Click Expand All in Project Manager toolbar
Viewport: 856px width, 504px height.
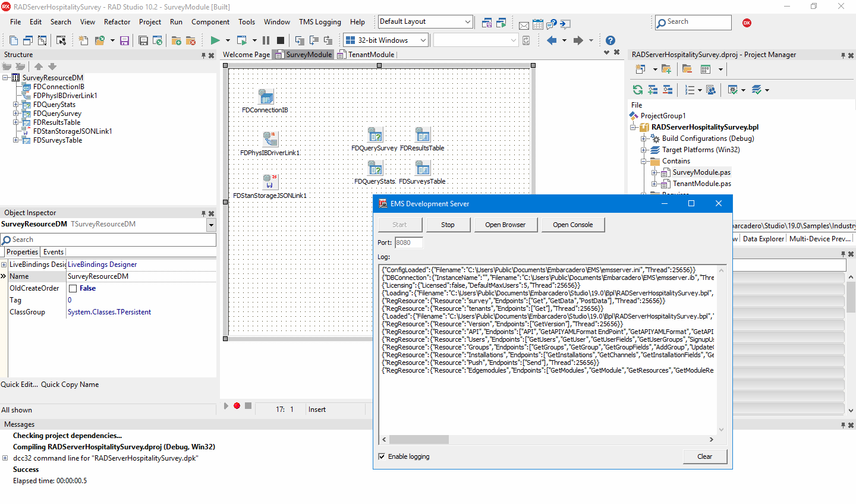coord(653,90)
